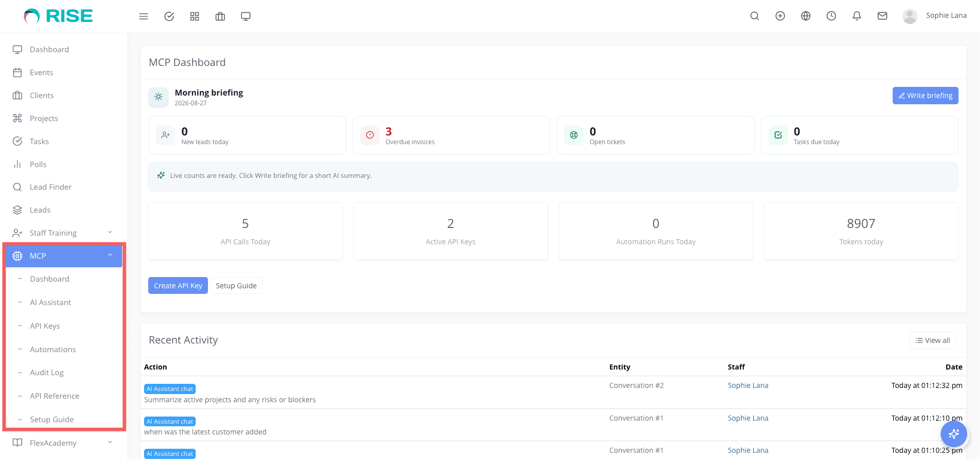Click Sophie Lana's profile avatar
This screenshot has height=460, width=980.
(910, 16)
